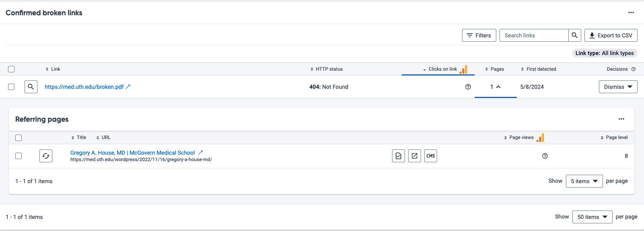This screenshot has height=231, width=644.
Task: Check the box for broken.pdf link row
Action: tap(11, 87)
